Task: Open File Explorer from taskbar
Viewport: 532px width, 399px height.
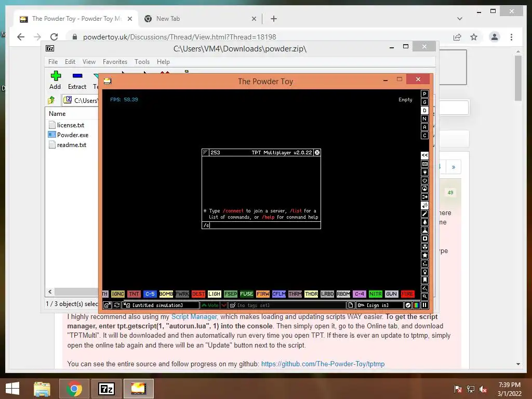Action: 42,389
